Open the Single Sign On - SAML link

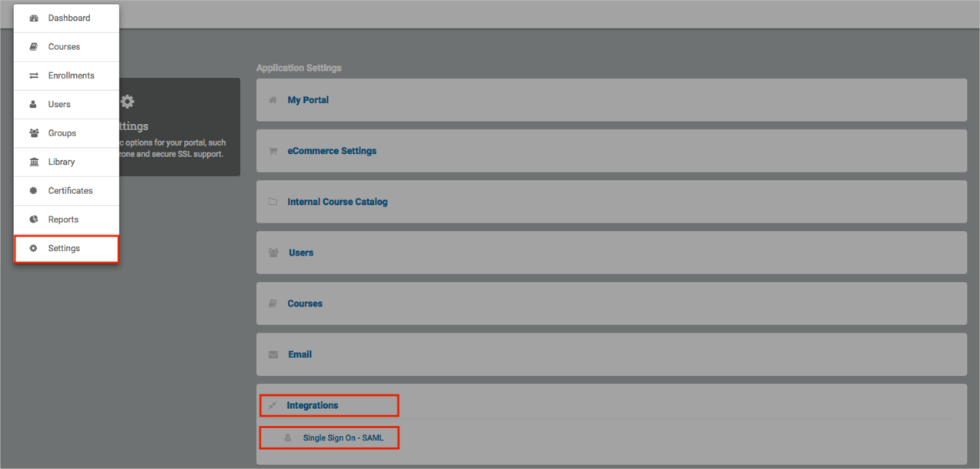coord(343,437)
